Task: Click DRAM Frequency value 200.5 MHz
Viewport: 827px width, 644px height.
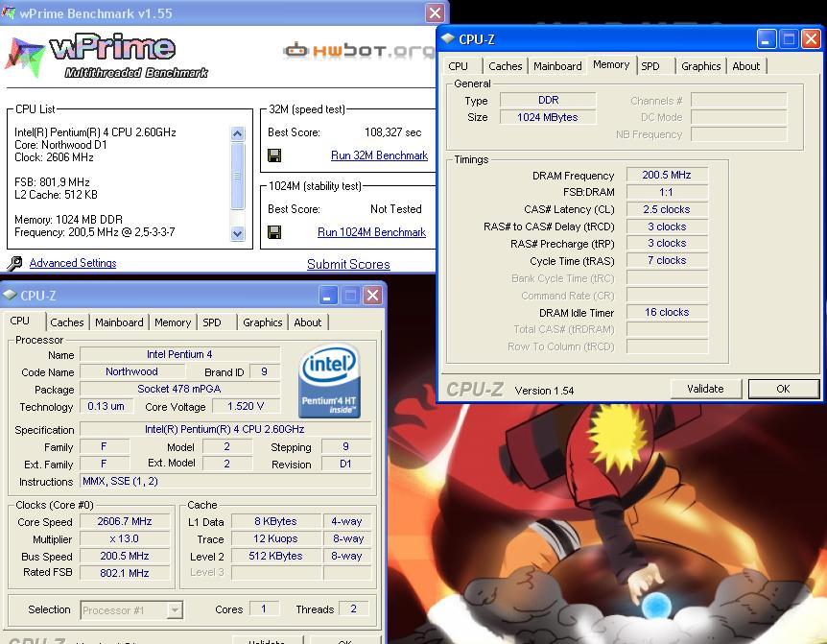Action: tap(667, 175)
